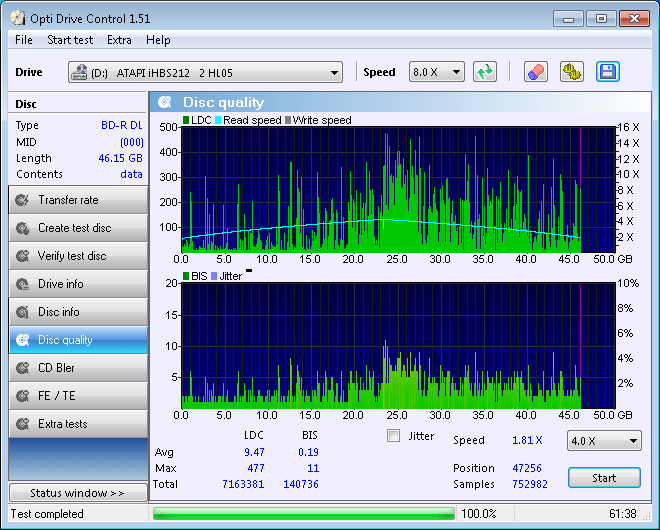Image resolution: width=660 pixels, height=530 pixels.
Task: Click the Start button
Action: point(604,478)
